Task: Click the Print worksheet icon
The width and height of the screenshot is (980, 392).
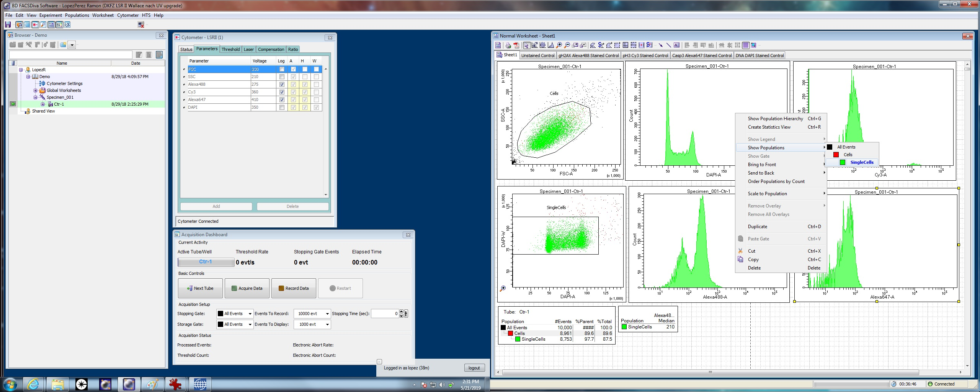Action: (x=508, y=45)
